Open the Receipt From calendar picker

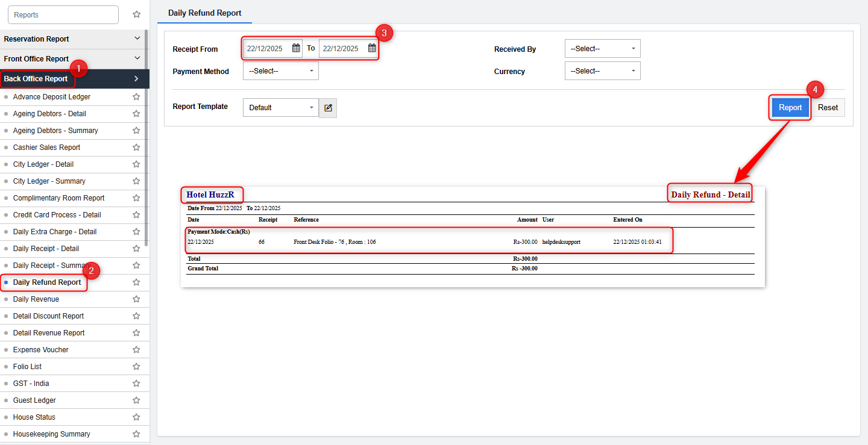296,48
